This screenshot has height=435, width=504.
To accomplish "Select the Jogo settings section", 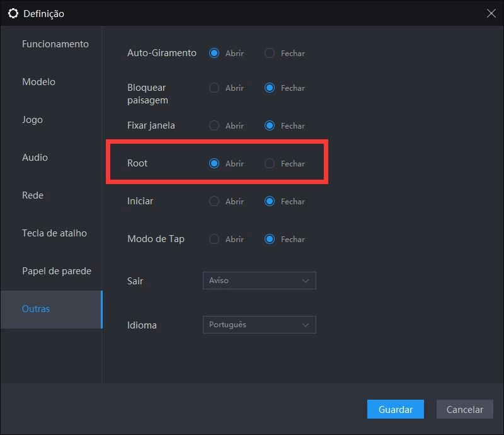I will [x=32, y=120].
